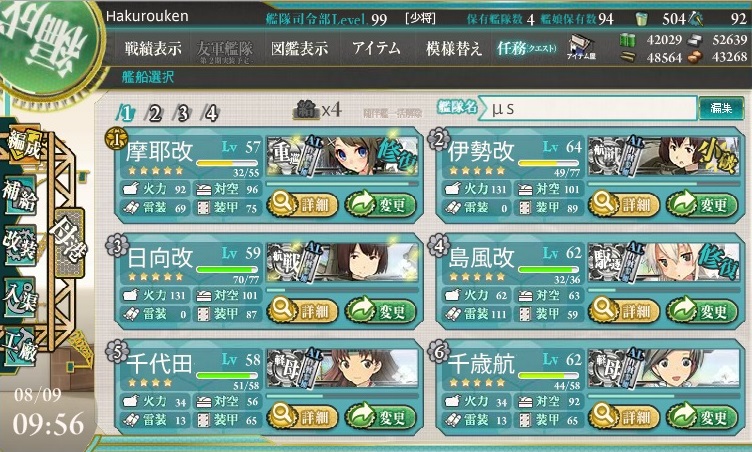This screenshot has width=752, height=452.
Task: Open the アイテム屋 item shop icon
Action: [x=581, y=48]
